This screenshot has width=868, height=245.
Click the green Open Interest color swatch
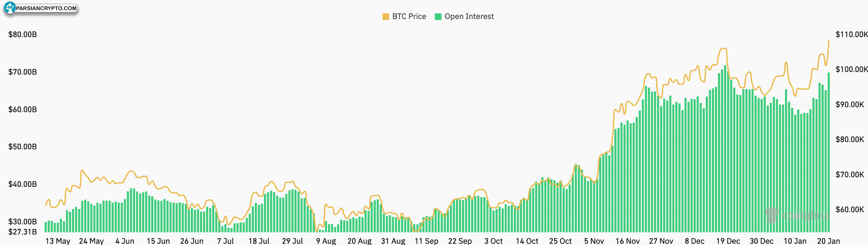(438, 17)
